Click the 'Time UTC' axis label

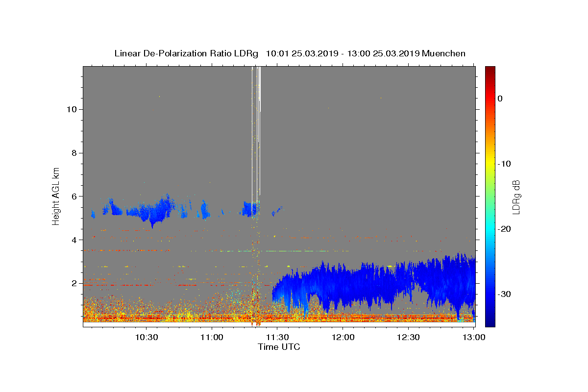pyautogui.click(x=279, y=347)
